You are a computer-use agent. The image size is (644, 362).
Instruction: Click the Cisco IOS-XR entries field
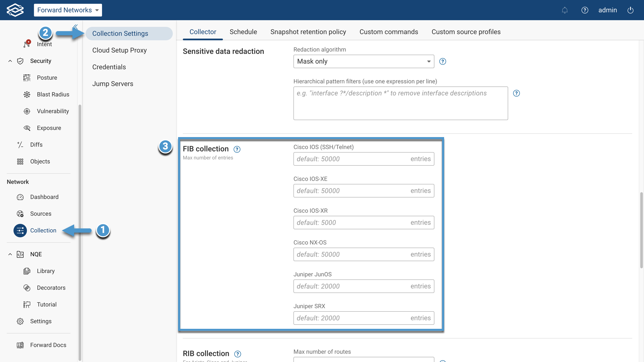352,223
